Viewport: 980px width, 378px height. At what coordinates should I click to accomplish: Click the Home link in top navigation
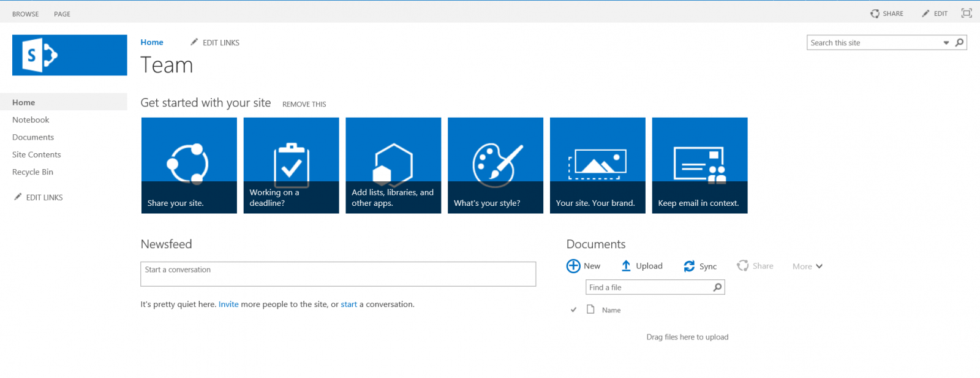[152, 42]
